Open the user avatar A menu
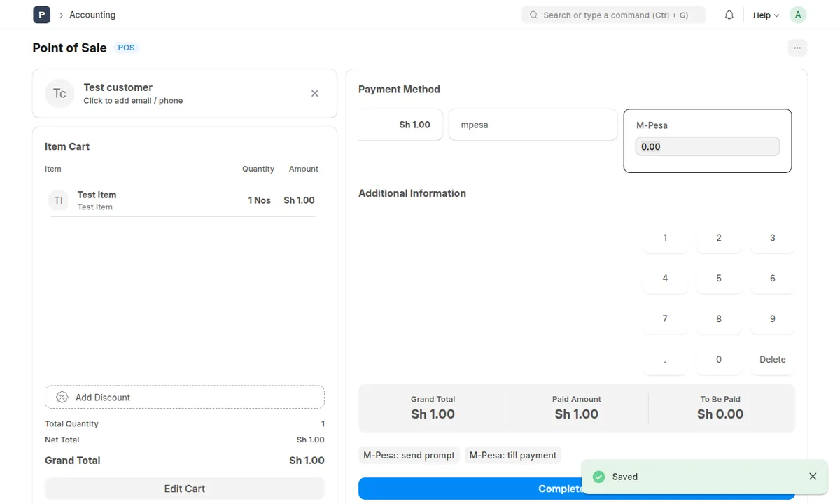840x504 pixels. pos(798,15)
